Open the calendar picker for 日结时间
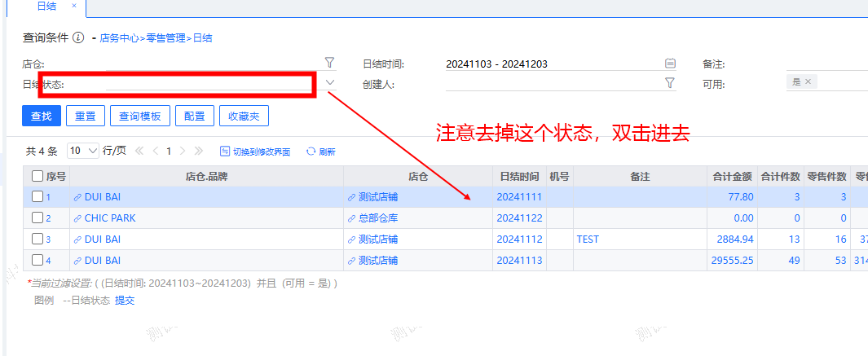 tap(670, 63)
